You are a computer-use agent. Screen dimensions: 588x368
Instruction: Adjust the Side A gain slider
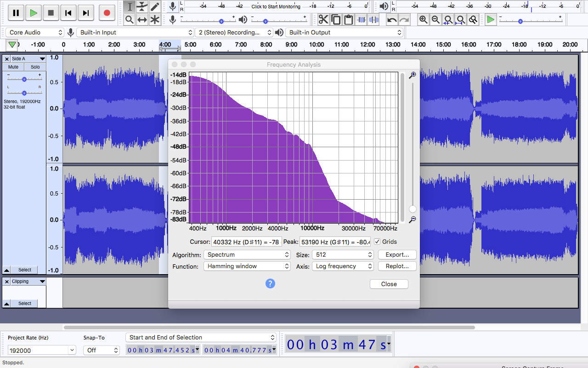[24, 79]
